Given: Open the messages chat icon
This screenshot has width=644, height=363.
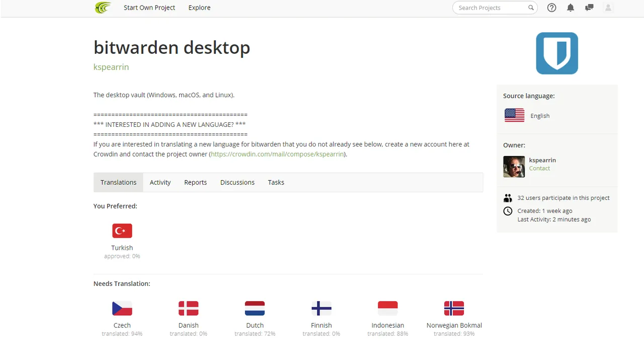Looking at the screenshot, I should pos(589,8).
